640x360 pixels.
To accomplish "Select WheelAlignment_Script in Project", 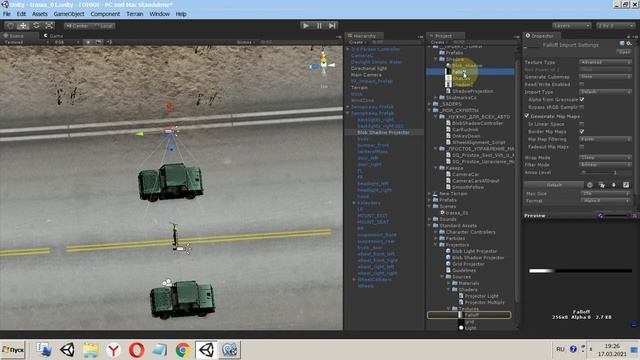I will point(479,142).
